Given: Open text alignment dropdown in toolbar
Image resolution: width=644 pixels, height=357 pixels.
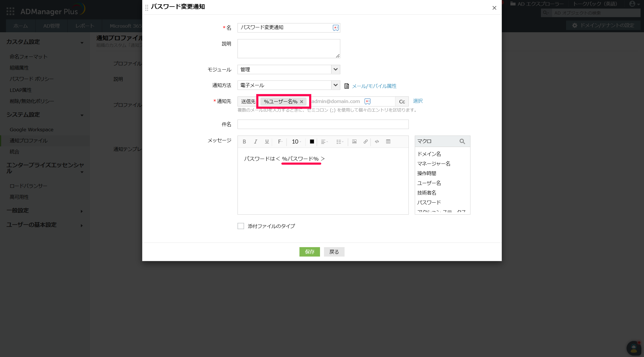Looking at the screenshot, I should 324,142.
